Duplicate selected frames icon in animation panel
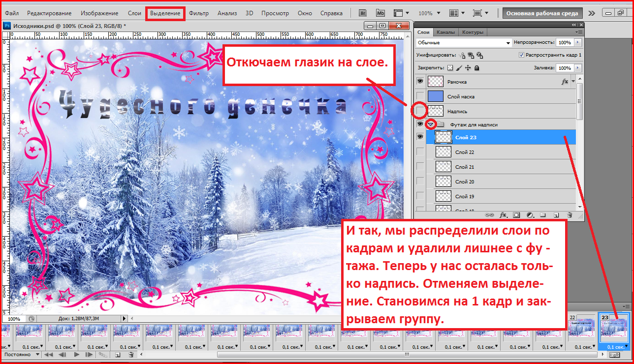This screenshot has height=364, width=634. pos(118,354)
